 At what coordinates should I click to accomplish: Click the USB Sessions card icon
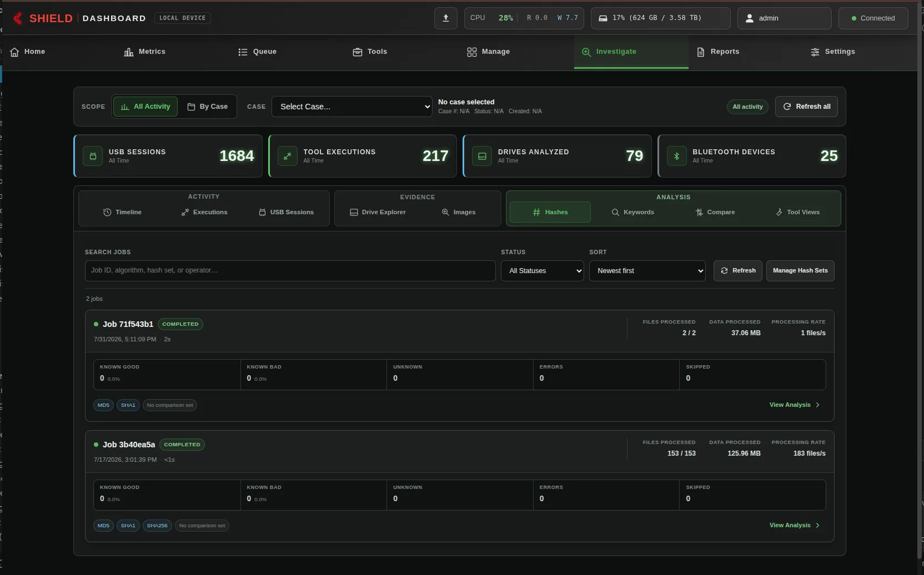coord(93,156)
